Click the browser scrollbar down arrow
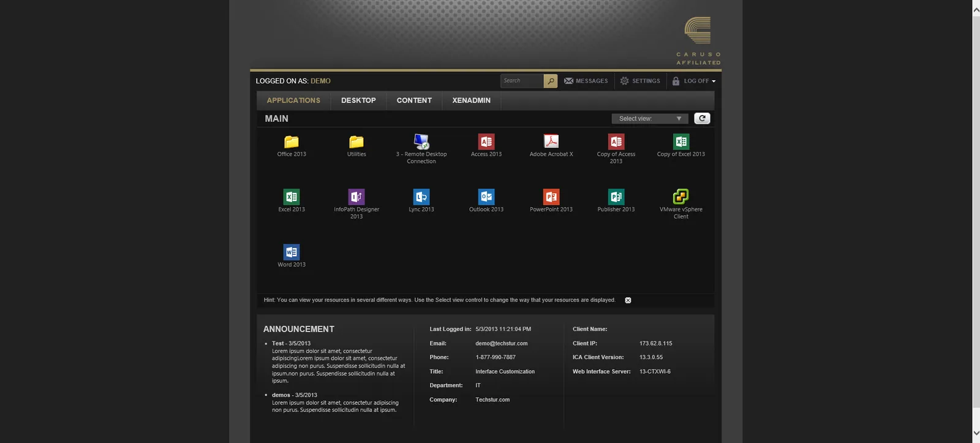Image resolution: width=980 pixels, height=443 pixels. (x=976, y=433)
